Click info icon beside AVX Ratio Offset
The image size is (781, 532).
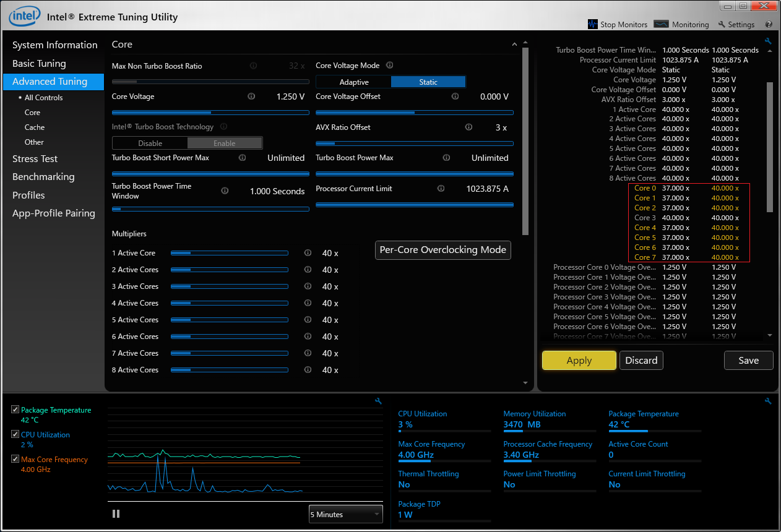(x=468, y=127)
